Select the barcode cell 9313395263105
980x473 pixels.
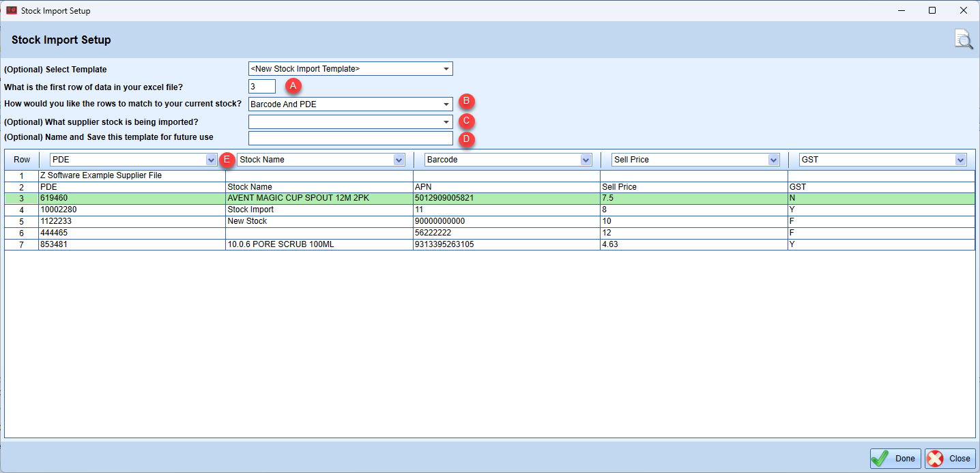pos(506,244)
